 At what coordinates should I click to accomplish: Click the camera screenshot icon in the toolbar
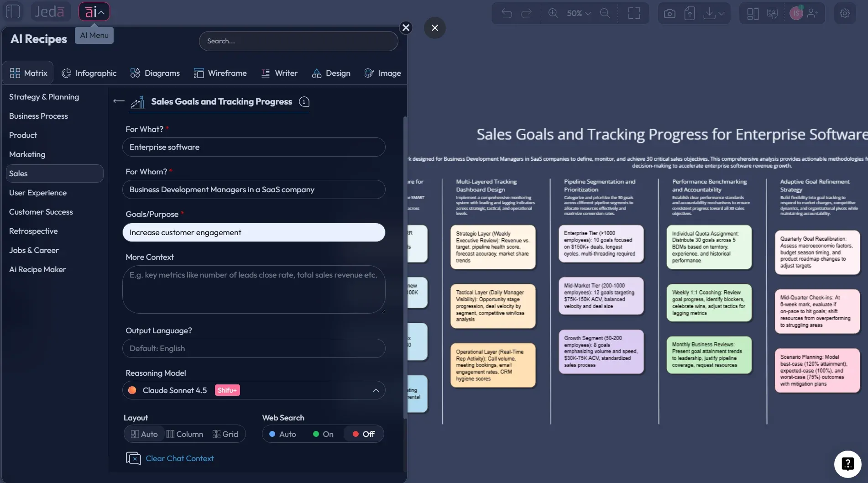pyautogui.click(x=669, y=13)
